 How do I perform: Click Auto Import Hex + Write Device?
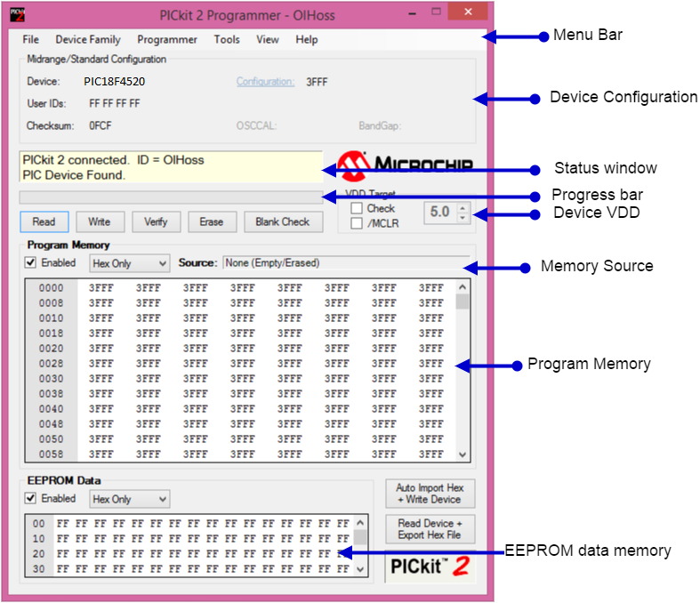pos(430,494)
